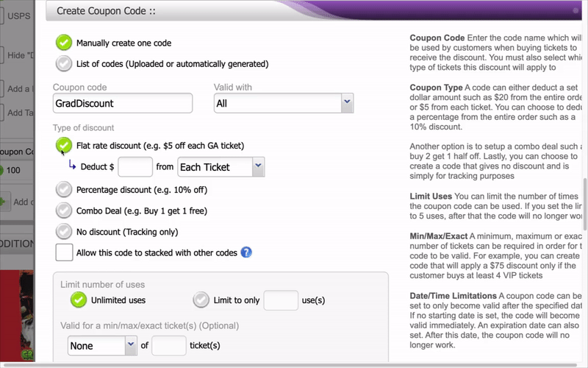Click the Coupon code field containing GradDiscount
The width and height of the screenshot is (588, 368).
pos(123,104)
